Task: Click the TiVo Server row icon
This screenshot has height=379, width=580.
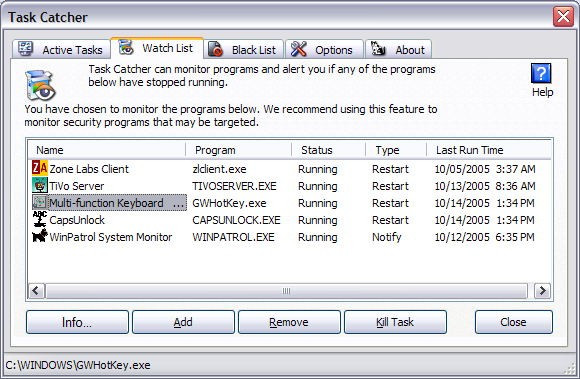Action: point(40,185)
